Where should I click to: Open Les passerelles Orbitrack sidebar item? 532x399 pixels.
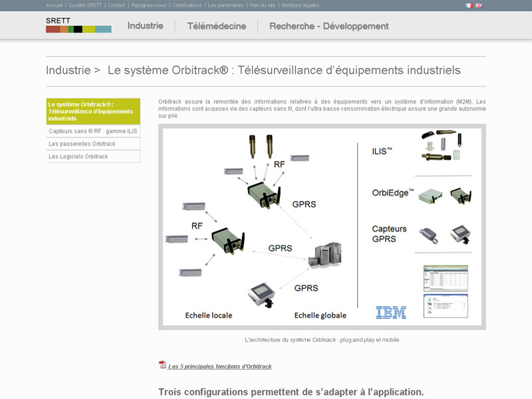pyautogui.click(x=93, y=144)
